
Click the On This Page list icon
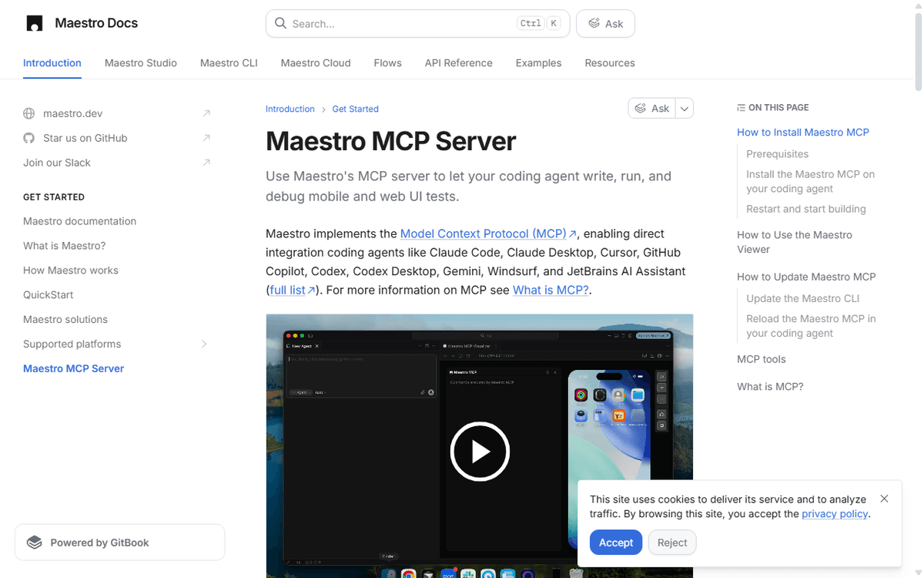point(741,108)
